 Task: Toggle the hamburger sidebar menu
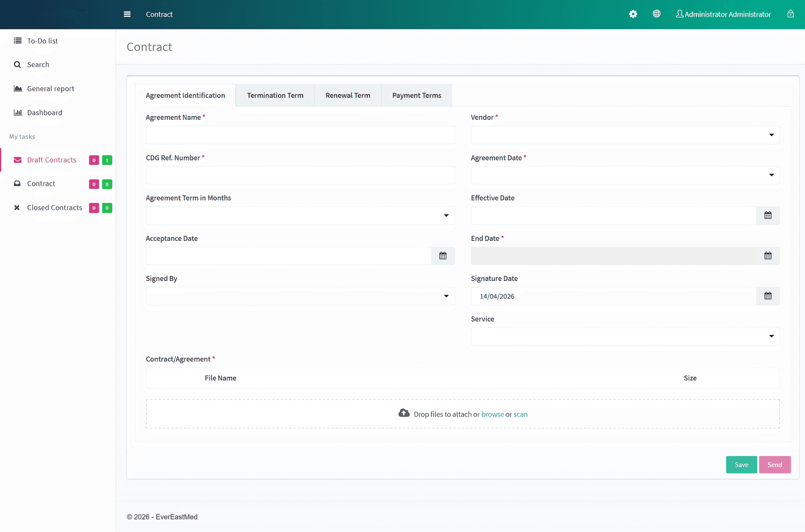[127, 14]
